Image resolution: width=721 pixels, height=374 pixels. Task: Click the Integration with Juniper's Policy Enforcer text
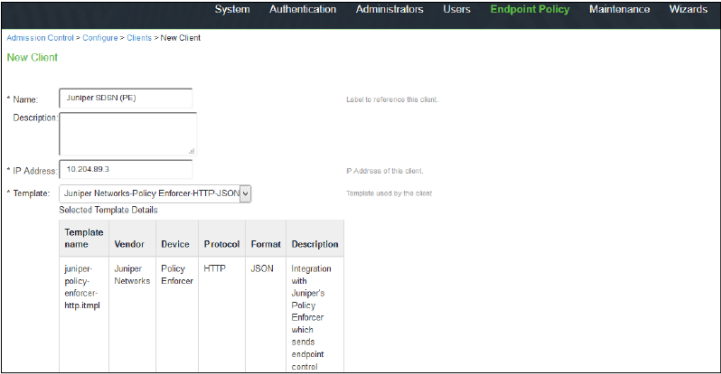[x=311, y=317]
